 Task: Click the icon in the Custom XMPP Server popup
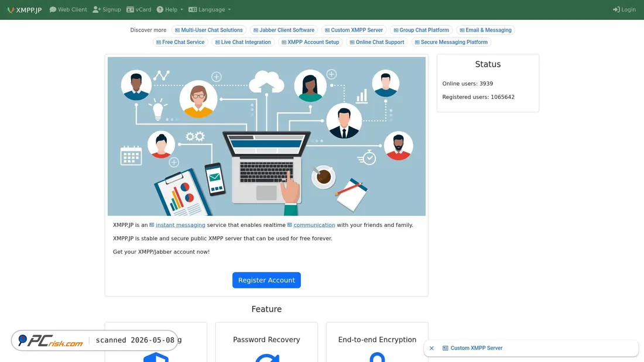click(x=445, y=348)
